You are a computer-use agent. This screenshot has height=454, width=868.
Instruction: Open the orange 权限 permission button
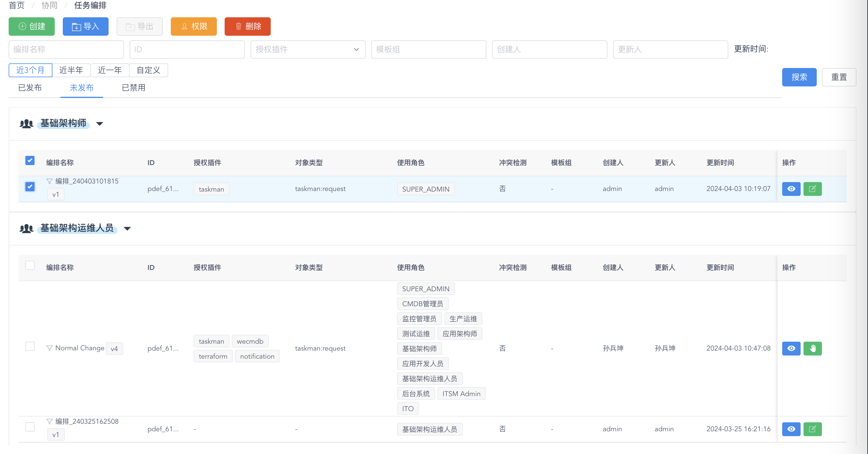[194, 26]
